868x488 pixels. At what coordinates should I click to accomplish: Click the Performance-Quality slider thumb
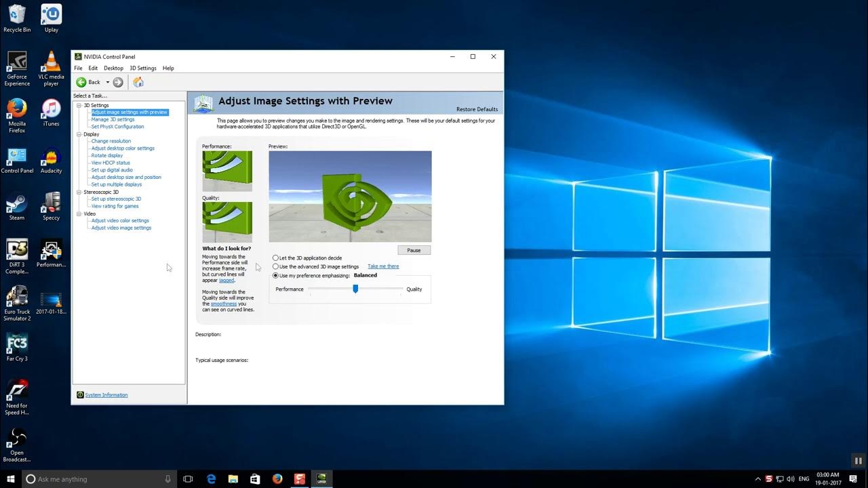click(x=355, y=289)
